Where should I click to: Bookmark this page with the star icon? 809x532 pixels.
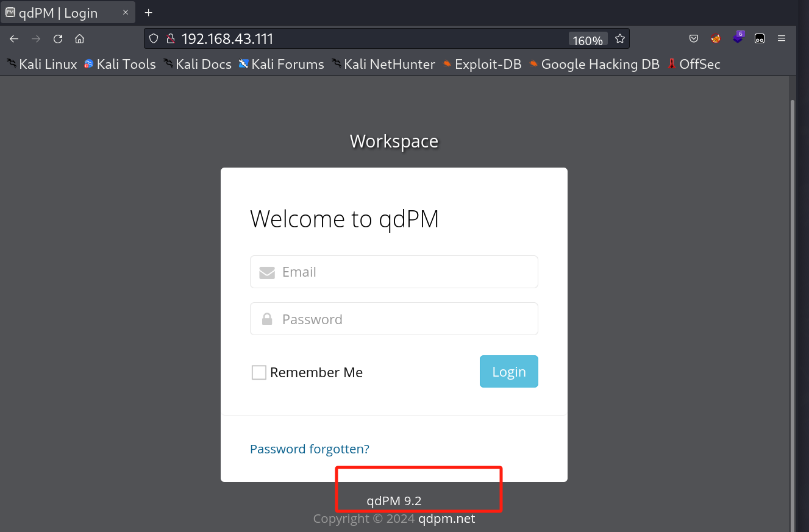(x=620, y=39)
